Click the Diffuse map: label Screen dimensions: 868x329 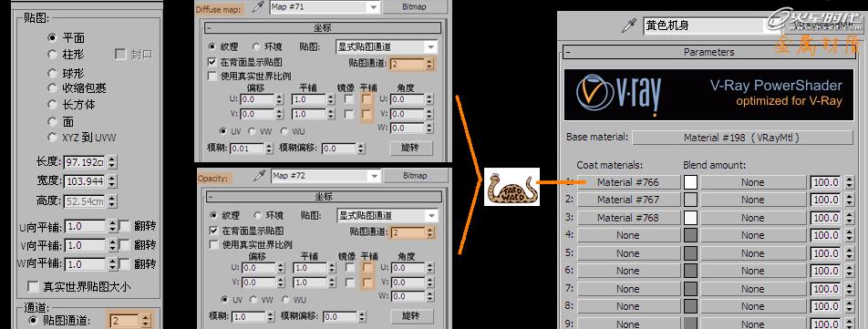pyautogui.click(x=218, y=10)
